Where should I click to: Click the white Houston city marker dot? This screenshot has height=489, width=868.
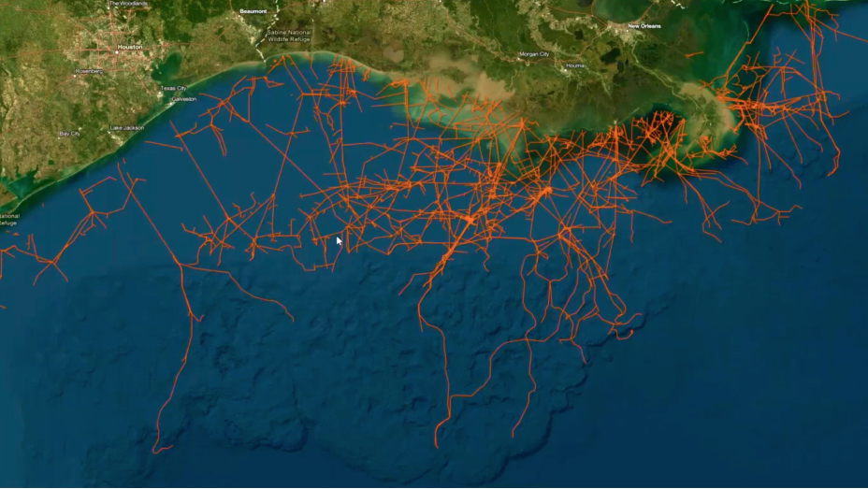point(117,52)
